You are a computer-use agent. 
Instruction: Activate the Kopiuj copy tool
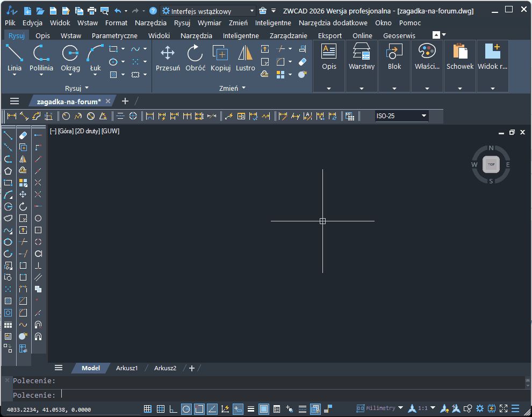[x=220, y=58]
